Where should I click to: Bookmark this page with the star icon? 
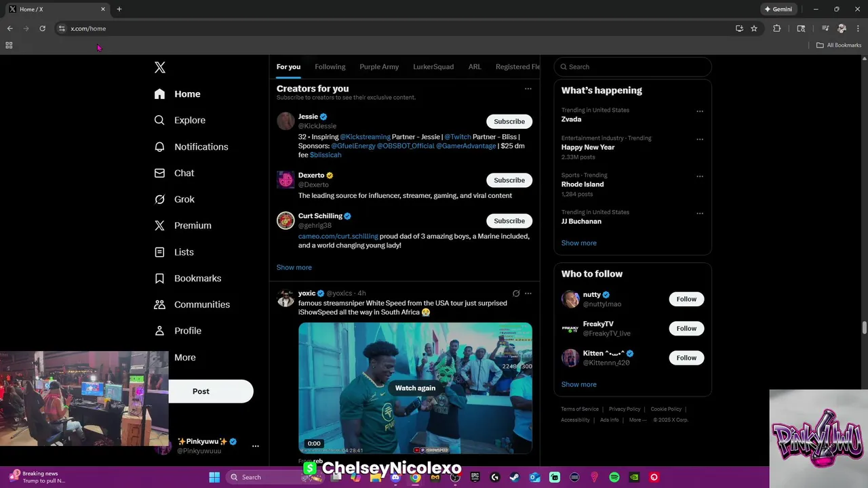[x=754, y=28]
